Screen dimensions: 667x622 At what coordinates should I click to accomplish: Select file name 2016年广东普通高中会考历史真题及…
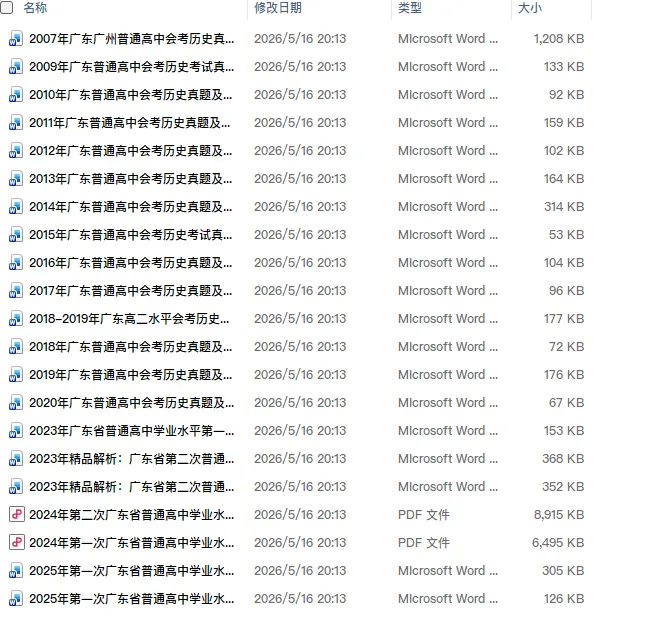131,263
